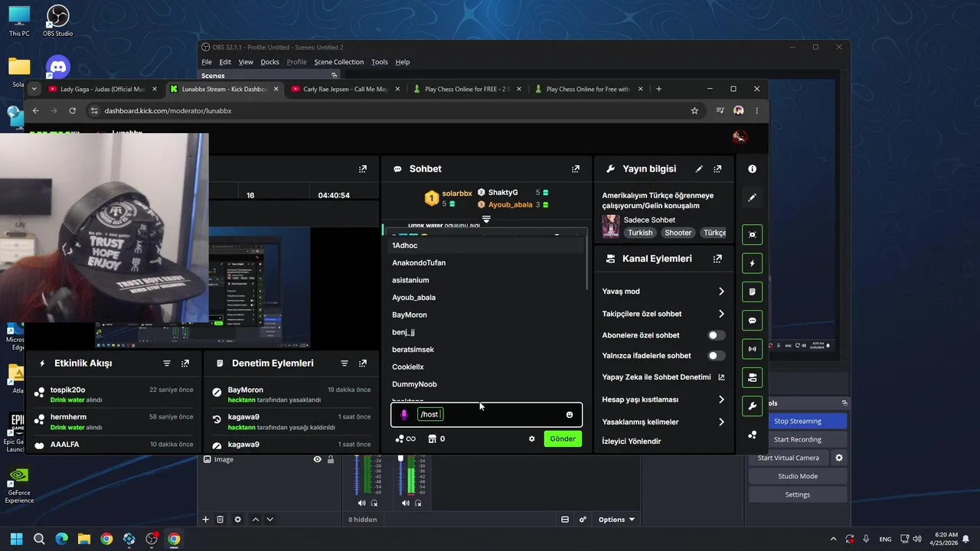Click Studio Mode in OBS

(798, 477)
